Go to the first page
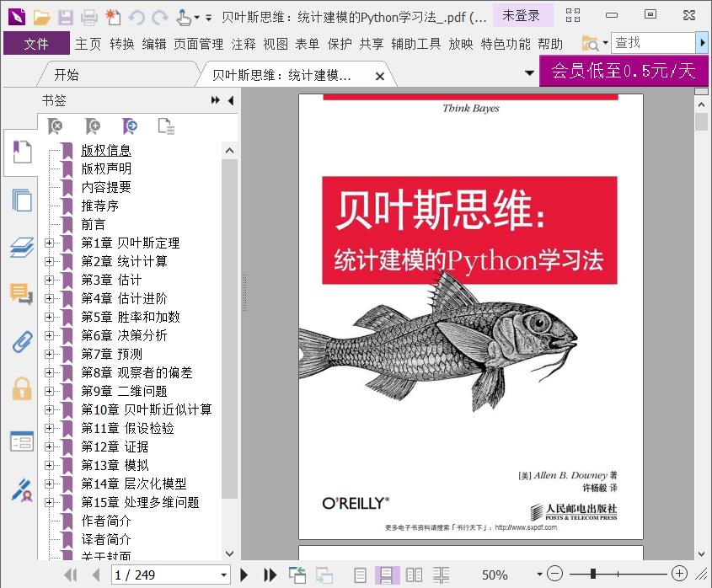Image resolution: width=712 pixels, height=588 pixels. point(71,575)
